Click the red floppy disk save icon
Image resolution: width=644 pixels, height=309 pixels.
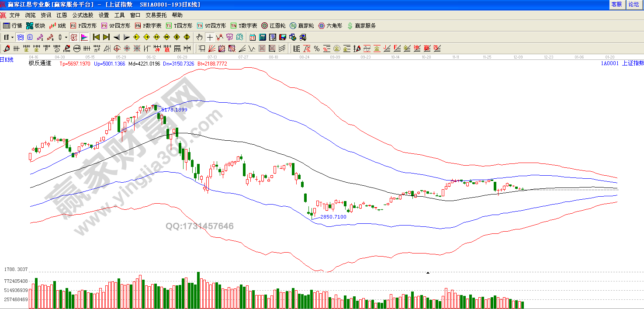[282, 37]
